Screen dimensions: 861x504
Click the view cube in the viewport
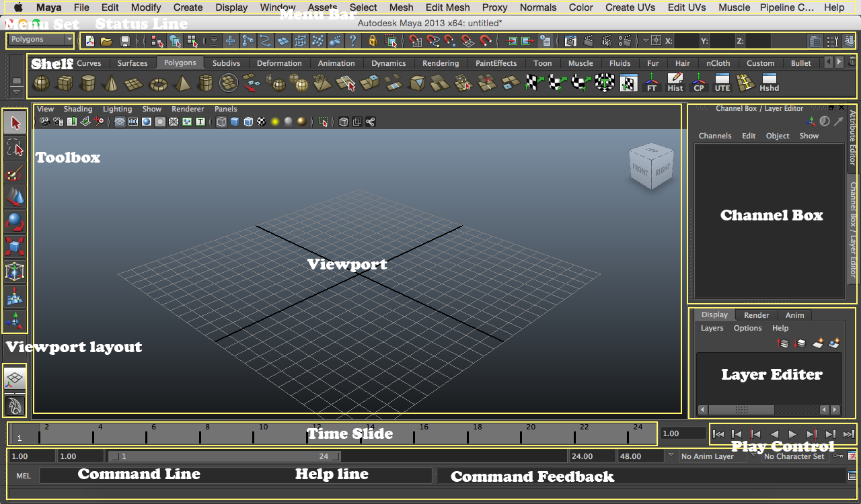650,165
